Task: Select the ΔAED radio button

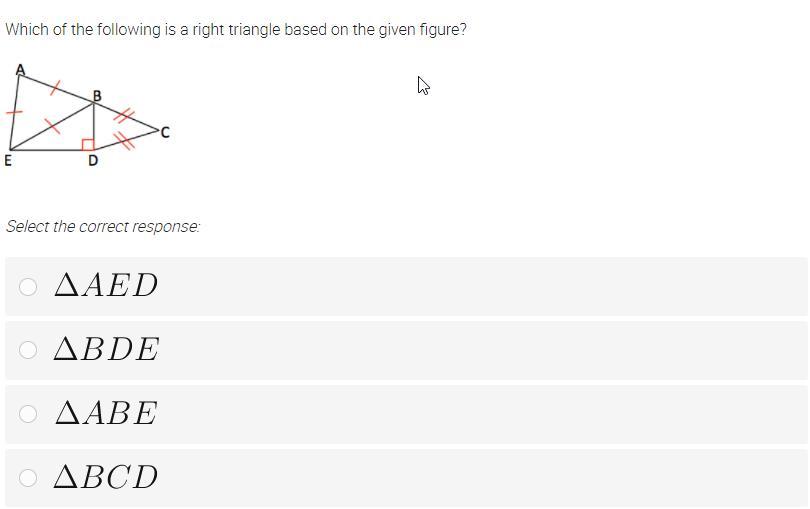Action: point(28,287)
